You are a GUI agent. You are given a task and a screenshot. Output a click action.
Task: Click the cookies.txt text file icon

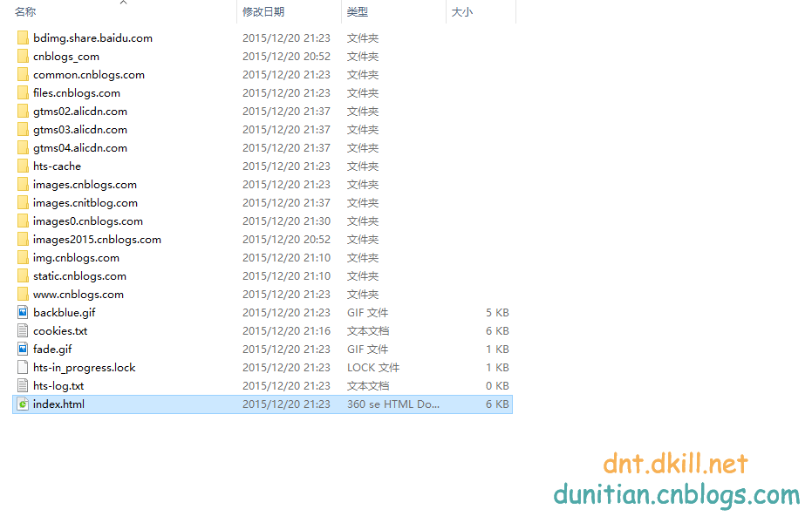pos(23,330)
